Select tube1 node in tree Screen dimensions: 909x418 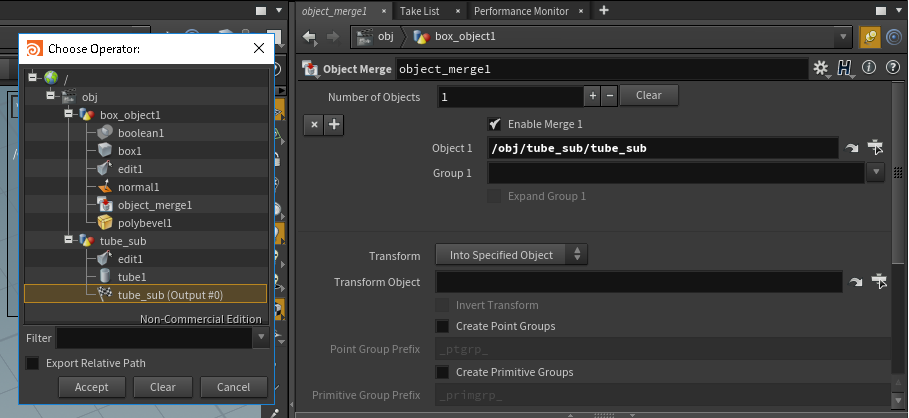pos(132,277)
